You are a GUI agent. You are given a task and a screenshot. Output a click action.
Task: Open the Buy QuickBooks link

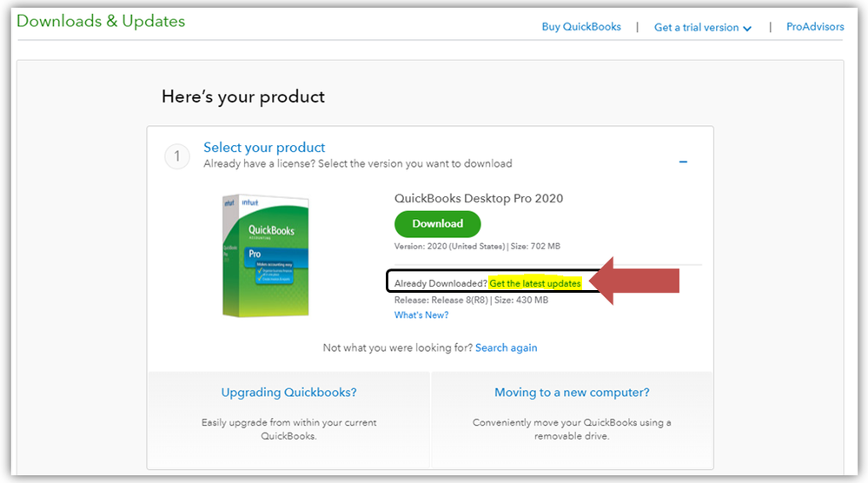click(581, 27)
